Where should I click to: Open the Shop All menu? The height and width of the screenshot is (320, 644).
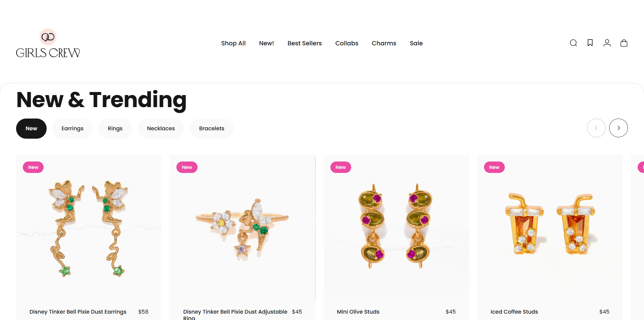click(x=233, y=43)
